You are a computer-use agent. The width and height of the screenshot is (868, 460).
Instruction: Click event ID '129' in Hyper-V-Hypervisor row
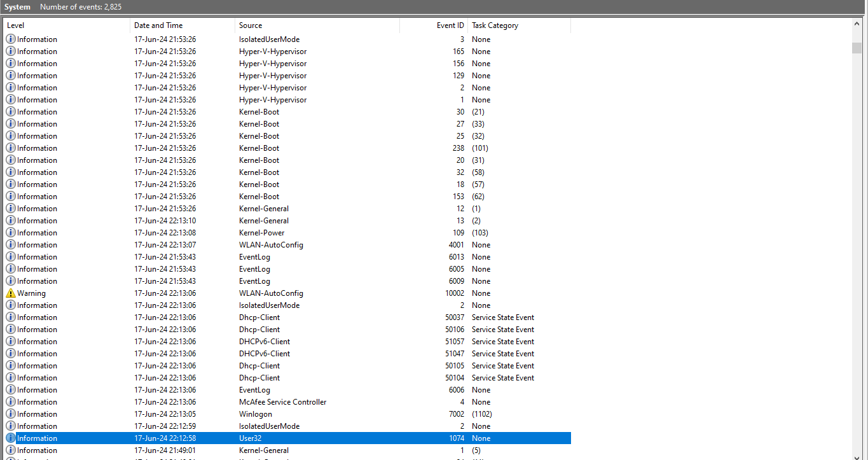click(x=458, y=76)
